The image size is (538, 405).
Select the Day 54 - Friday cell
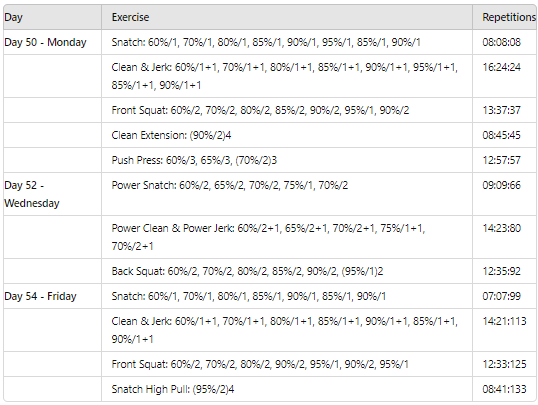point(52,296)
